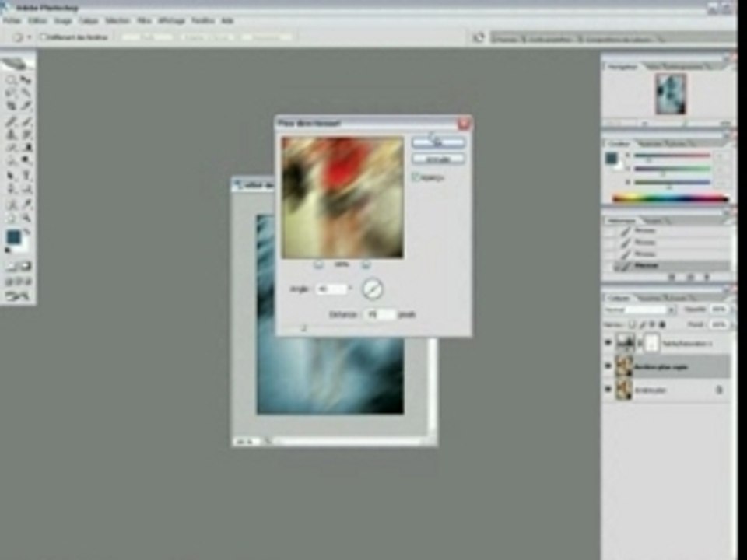Click trash icon in History panel
The image size is (747, 560).
707,277
